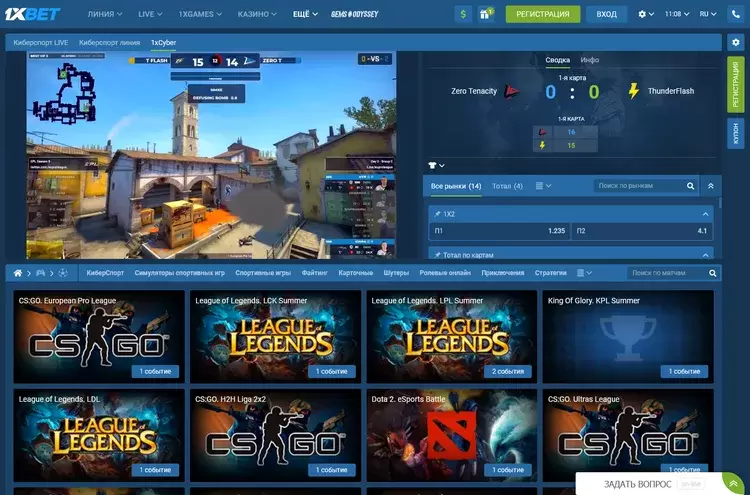750x495 pixels.
Task: Open the time 11:08 dropdown
Action: point(677,14)
